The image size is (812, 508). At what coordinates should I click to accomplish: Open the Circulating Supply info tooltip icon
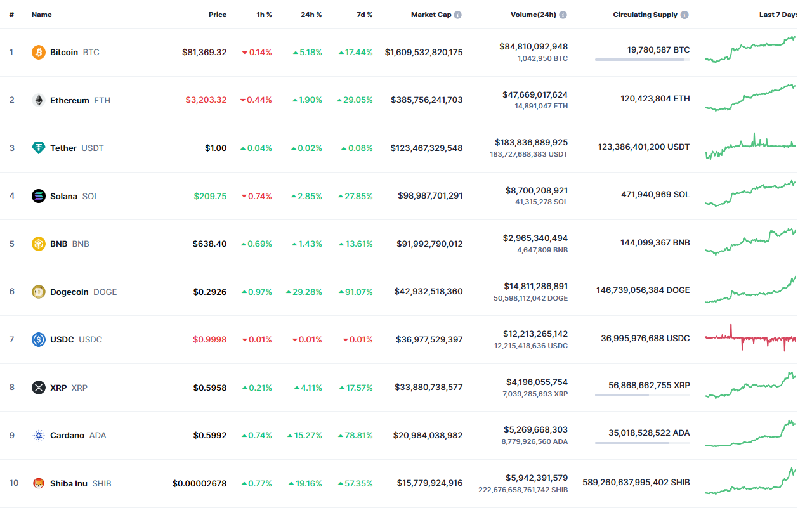(x=684, y=15)
